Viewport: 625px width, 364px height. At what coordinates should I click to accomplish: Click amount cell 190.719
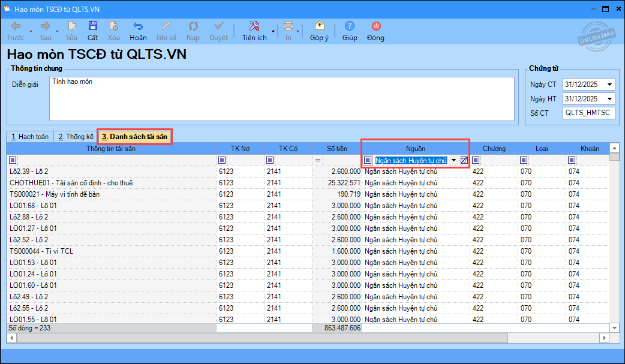point(337,194)
